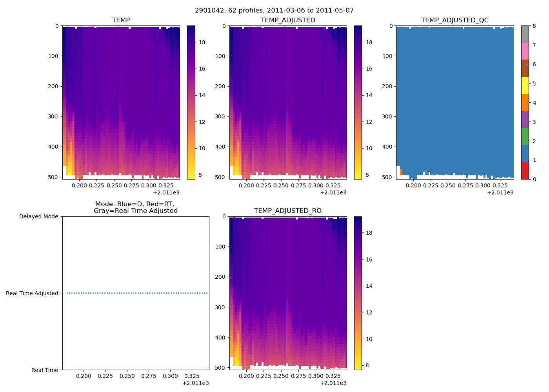549x392 pixels.
Task: Pick the blue segment of QC colorbar
Action: coord(525,153)
